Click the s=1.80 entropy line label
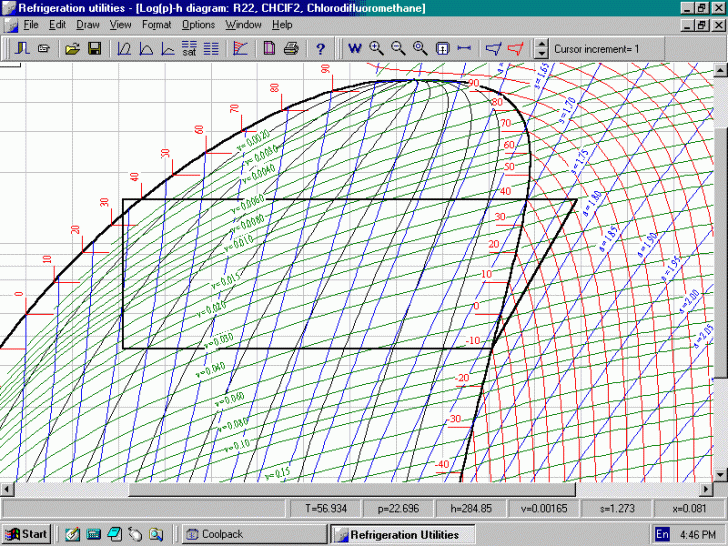 [x=593, y=203]
